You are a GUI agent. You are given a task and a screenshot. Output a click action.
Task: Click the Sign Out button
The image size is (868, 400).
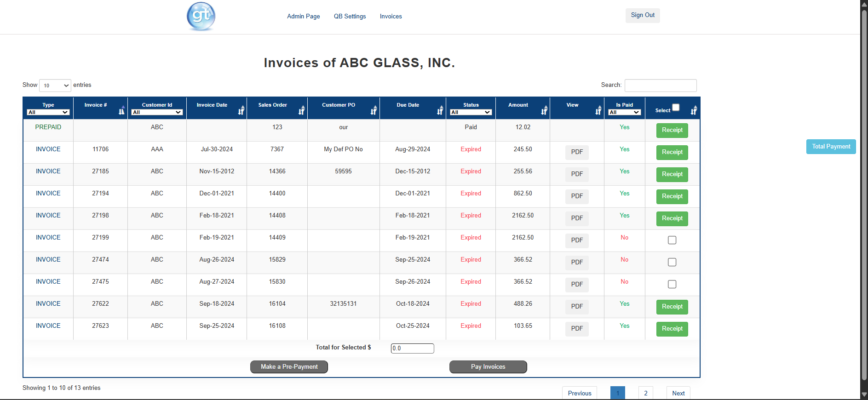click(x=643, y=15)
